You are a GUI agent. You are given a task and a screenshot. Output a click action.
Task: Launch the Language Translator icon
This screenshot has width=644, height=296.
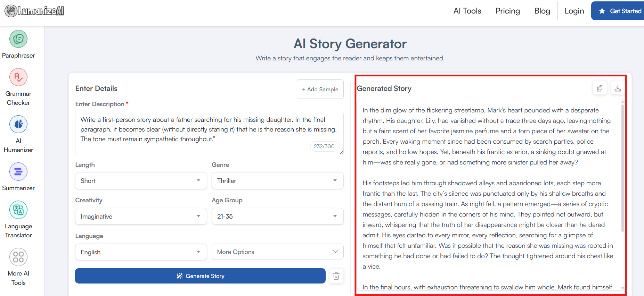point(18,210)
